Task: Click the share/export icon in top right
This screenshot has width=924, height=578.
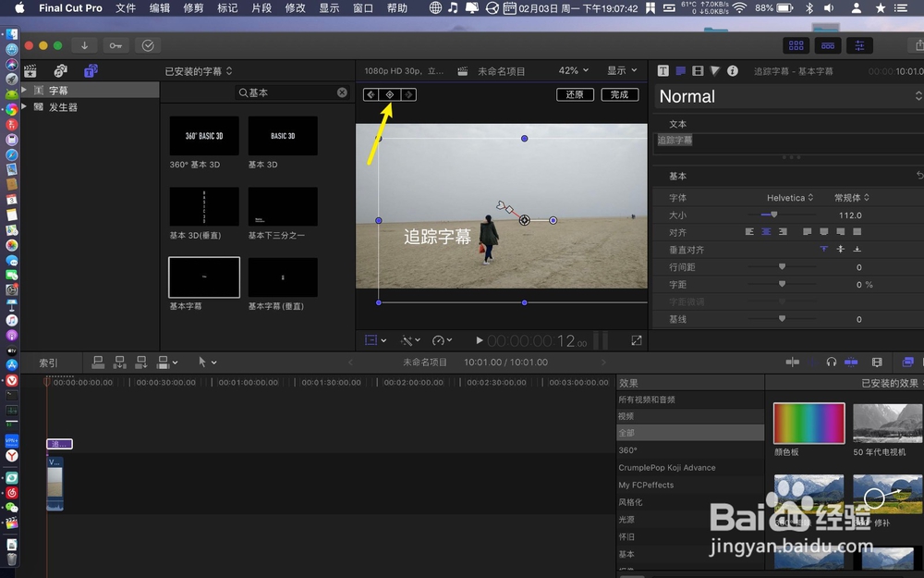Action: [920, 45]
